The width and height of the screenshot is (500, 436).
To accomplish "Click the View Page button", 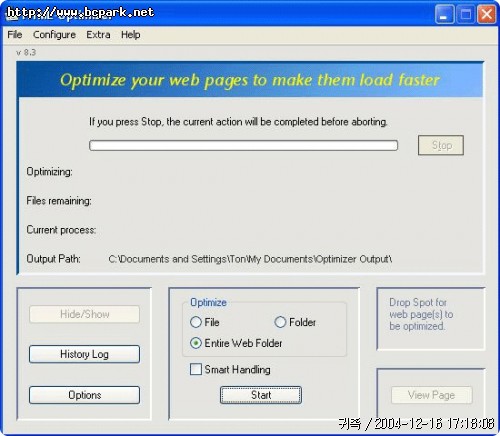I will pyautogui.click(x=431, y=395).
